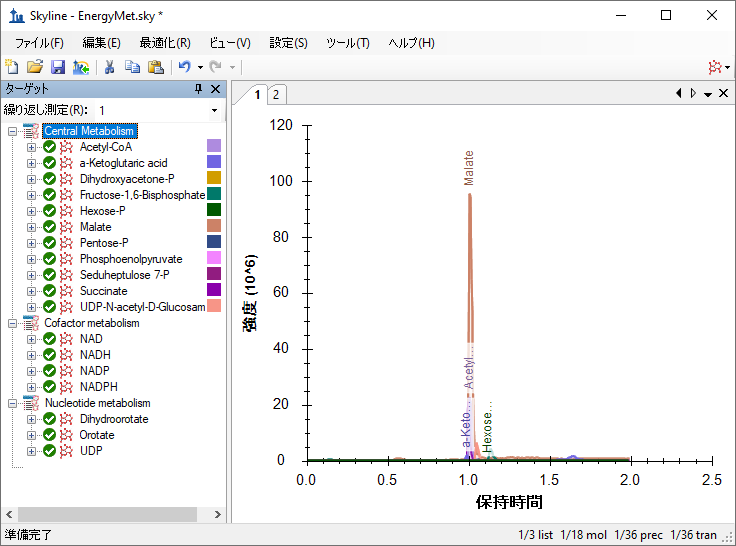Undo last action with the undo arrow

coord(184,67)
